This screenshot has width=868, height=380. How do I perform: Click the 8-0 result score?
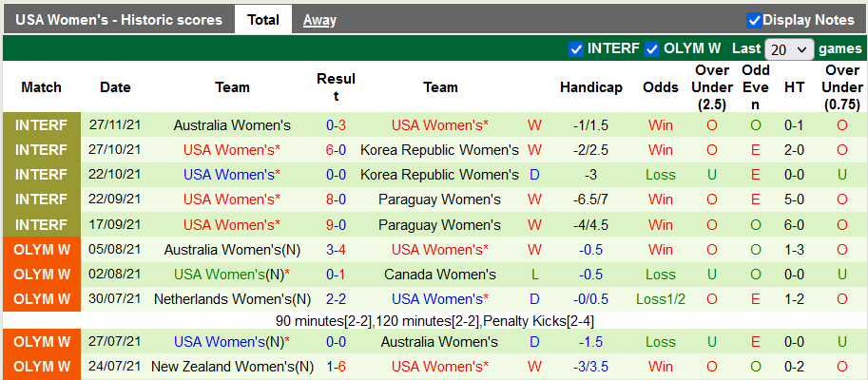336,199
